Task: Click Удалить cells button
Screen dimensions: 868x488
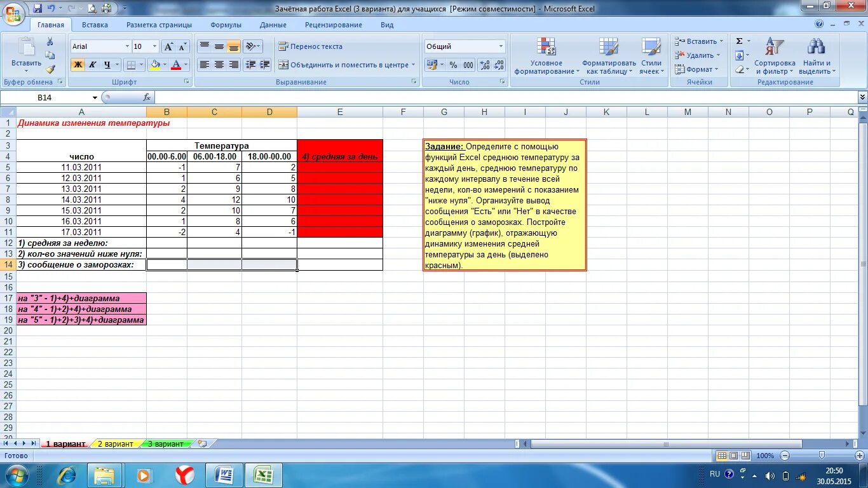Action: [x=697, y=55]
